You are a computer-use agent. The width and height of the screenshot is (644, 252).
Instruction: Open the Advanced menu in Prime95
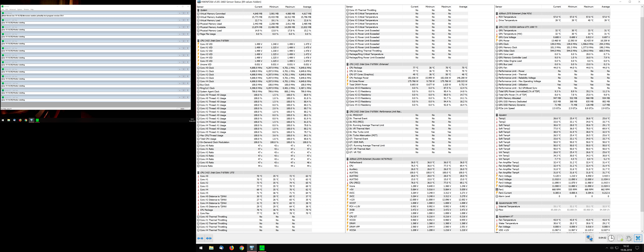[x=13, y=9]
